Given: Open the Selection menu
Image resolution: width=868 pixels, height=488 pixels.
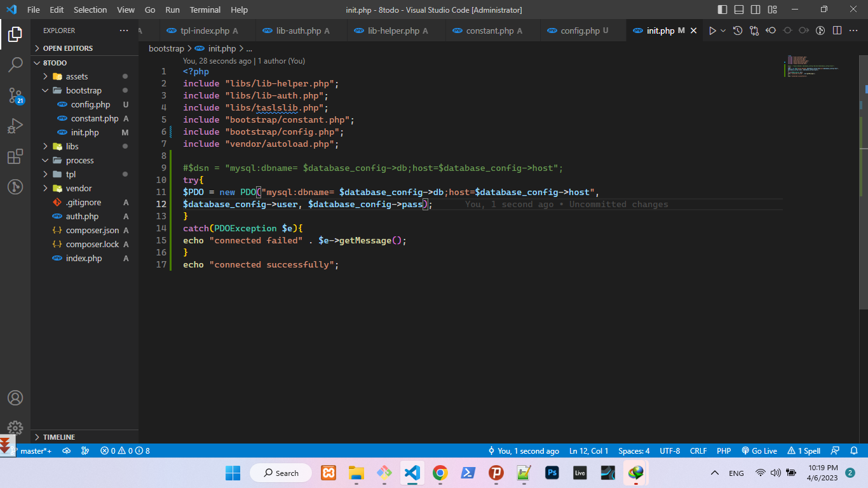Looking at the screenshot, I should [x=90, y=10].
